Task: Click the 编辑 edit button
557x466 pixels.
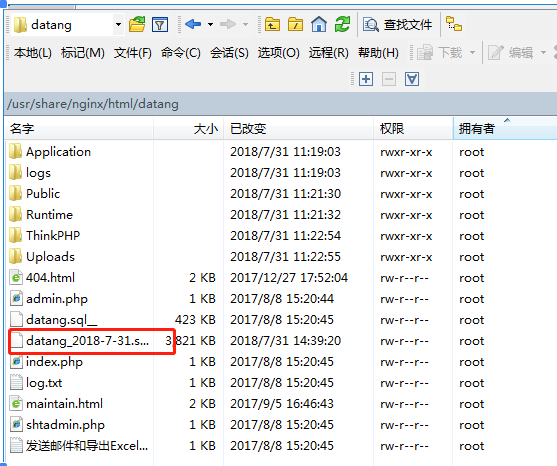Action: coord(510,53)
